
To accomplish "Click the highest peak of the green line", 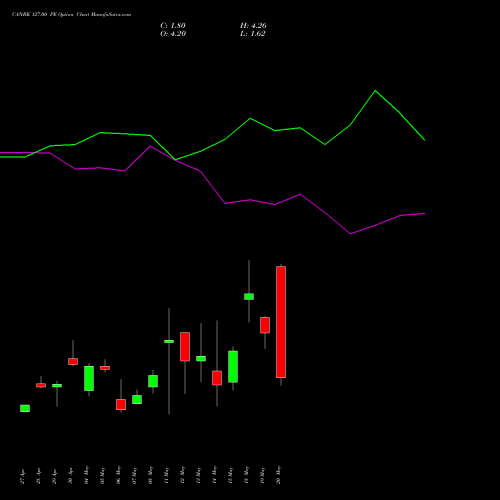I will coord(375,91).
